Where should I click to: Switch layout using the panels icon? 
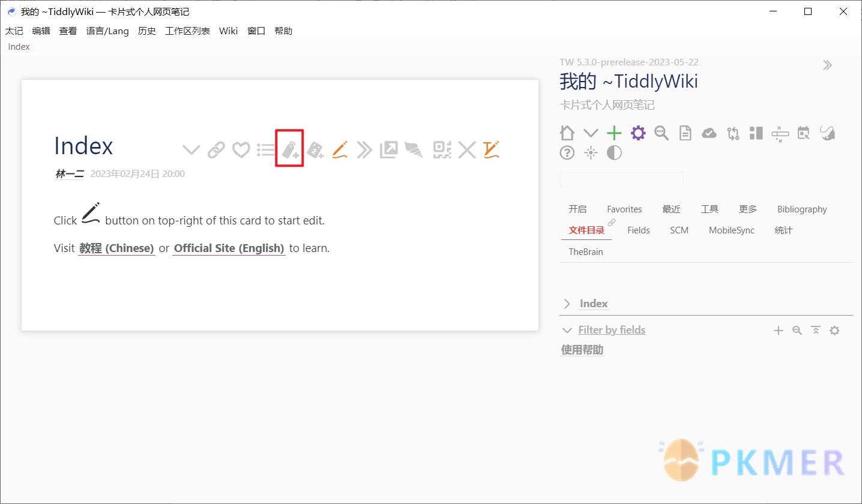coord(756,133)
